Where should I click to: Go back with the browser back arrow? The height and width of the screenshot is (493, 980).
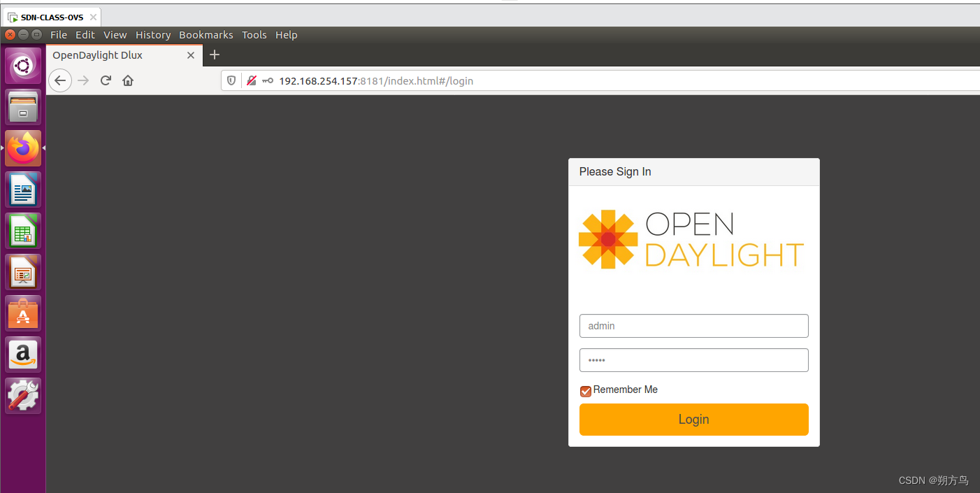pos(60,80)
